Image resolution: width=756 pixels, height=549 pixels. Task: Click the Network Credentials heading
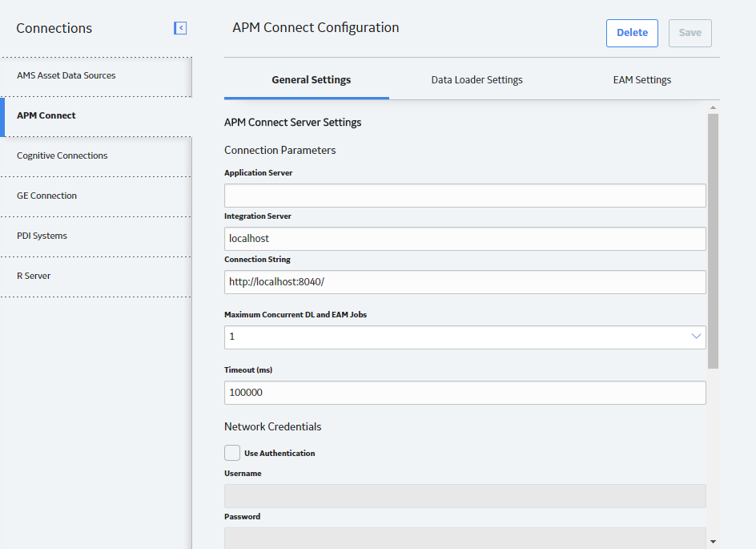coord(272,427)
